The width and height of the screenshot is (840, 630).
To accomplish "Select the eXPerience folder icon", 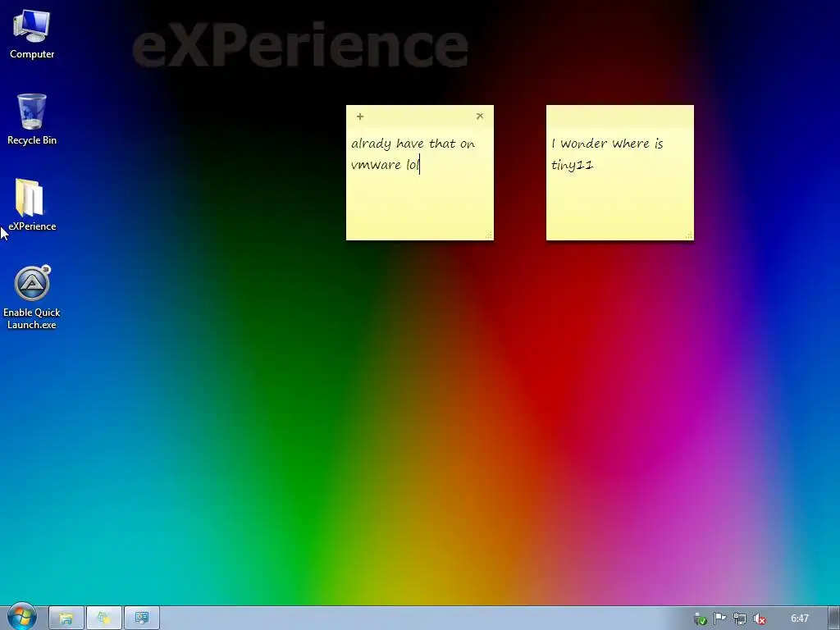I will pyautogui.click(x=32, y=204).
